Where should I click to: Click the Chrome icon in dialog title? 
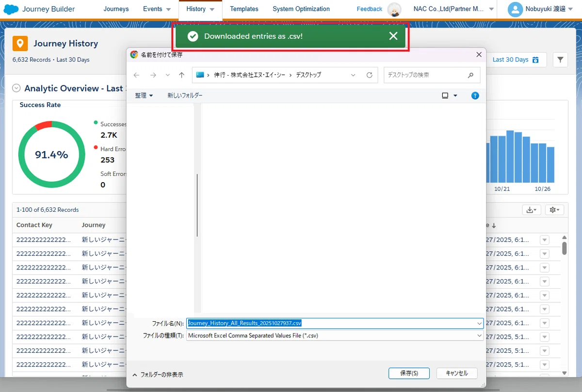point(134,55)
